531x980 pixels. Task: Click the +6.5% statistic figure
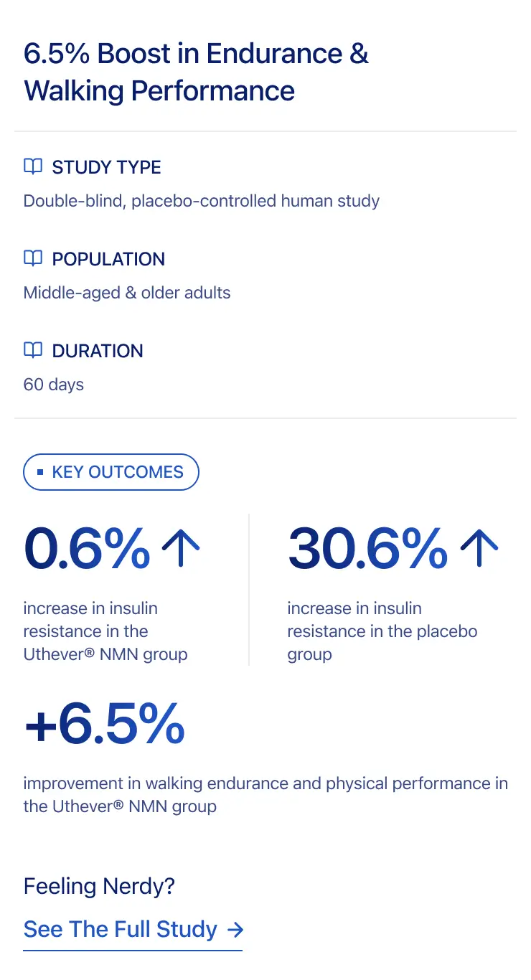[x=105, y=725]
